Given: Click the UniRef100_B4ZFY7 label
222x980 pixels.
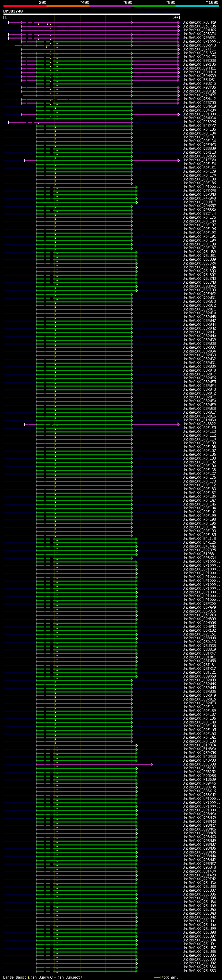Looking at the screenshot, I should click(x=199, y=126).
